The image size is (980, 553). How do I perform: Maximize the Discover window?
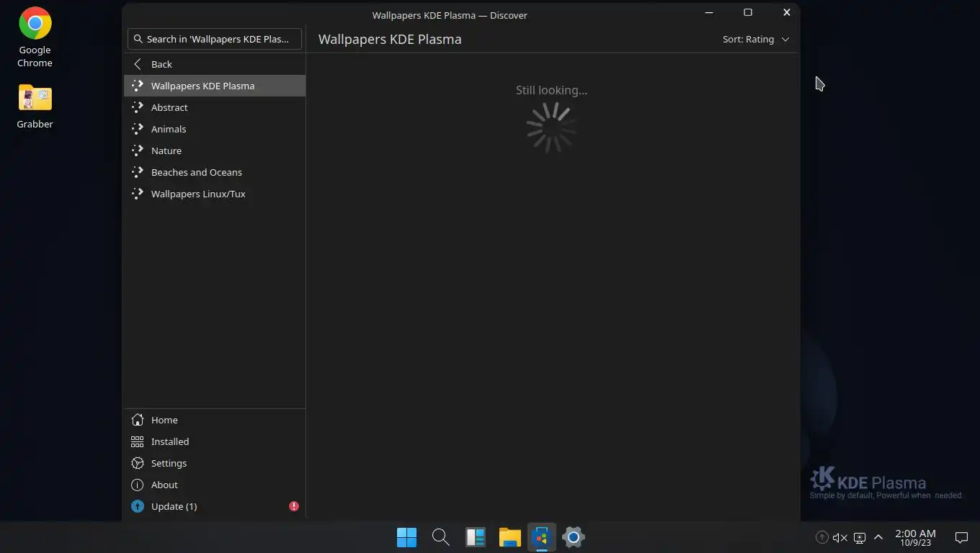pyautogui.click(x=748, y=13)
